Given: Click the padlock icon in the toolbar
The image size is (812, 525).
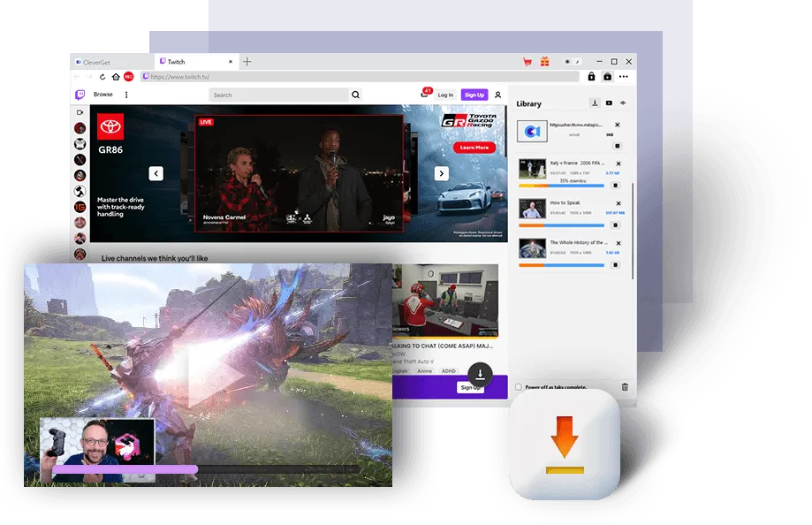Looking at the screenshot, I should pos(591,77).
